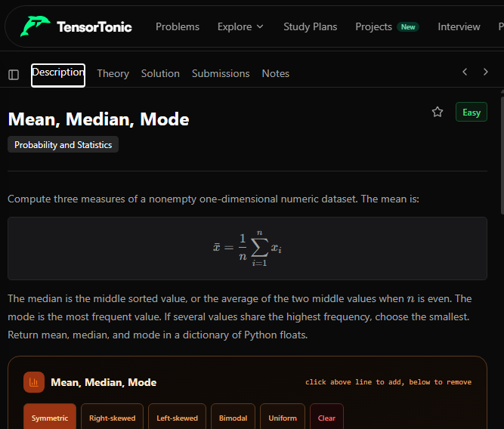The image size is (504, 429).
Task: Open the Problems page
Action: tap(178, 26)
